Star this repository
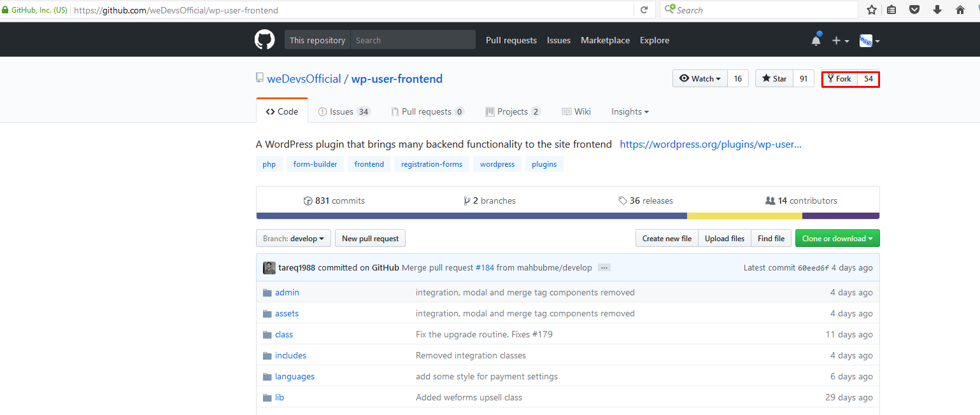This screenshot has width=980, height=415. pyautogui.click(x=774, y=79)
